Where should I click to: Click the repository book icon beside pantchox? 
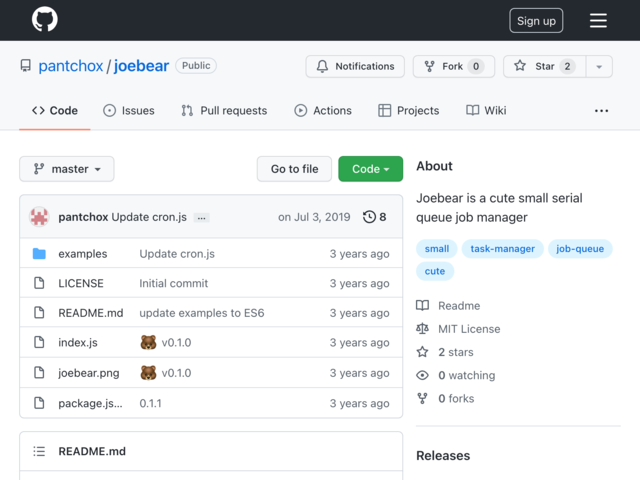tap(26, 66)
